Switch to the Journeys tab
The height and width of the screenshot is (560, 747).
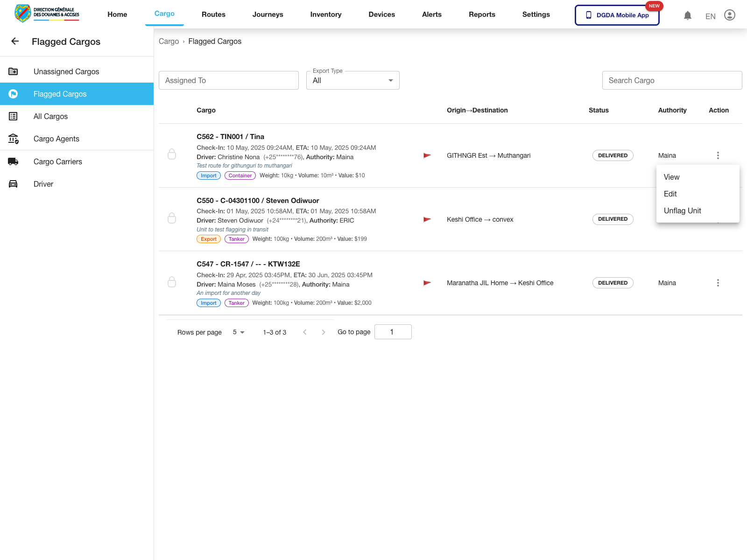tap(268, 14)
